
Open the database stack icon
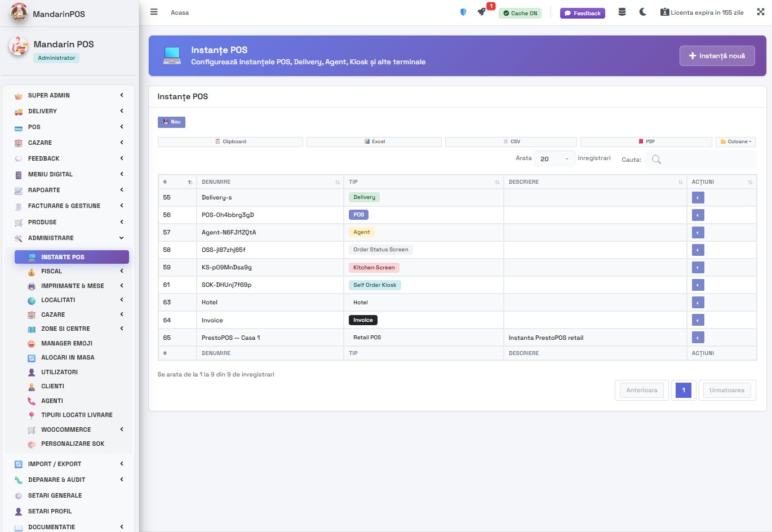click(622, 12)
